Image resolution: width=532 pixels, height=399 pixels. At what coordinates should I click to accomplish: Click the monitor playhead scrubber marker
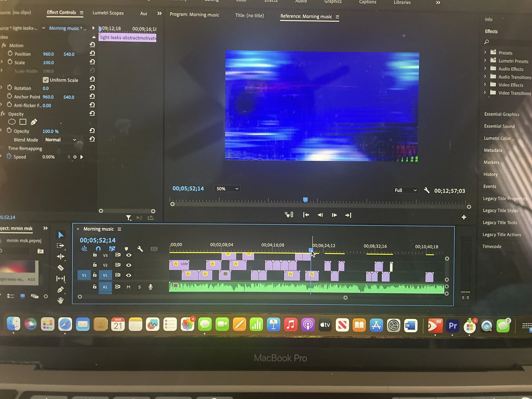point(305,200)
